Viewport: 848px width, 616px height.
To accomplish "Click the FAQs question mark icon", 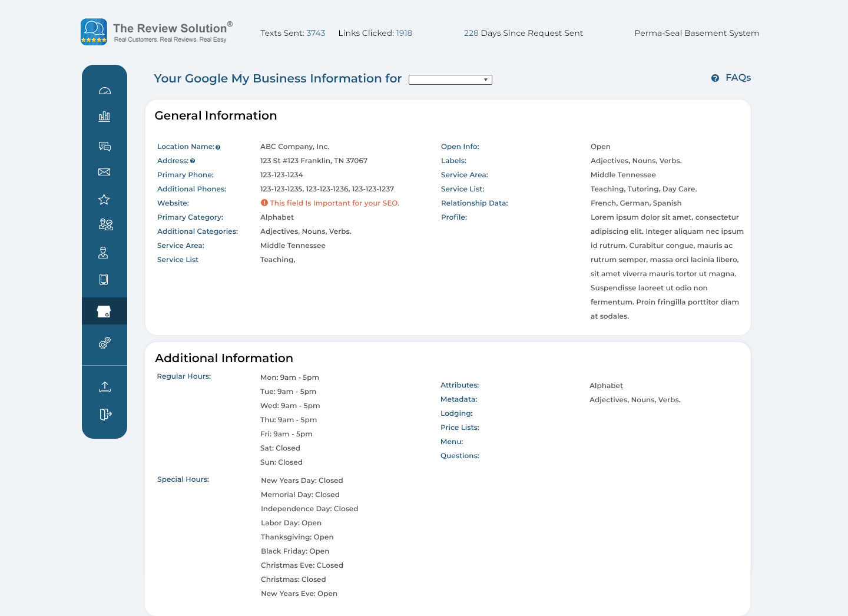I will [715, 78].
